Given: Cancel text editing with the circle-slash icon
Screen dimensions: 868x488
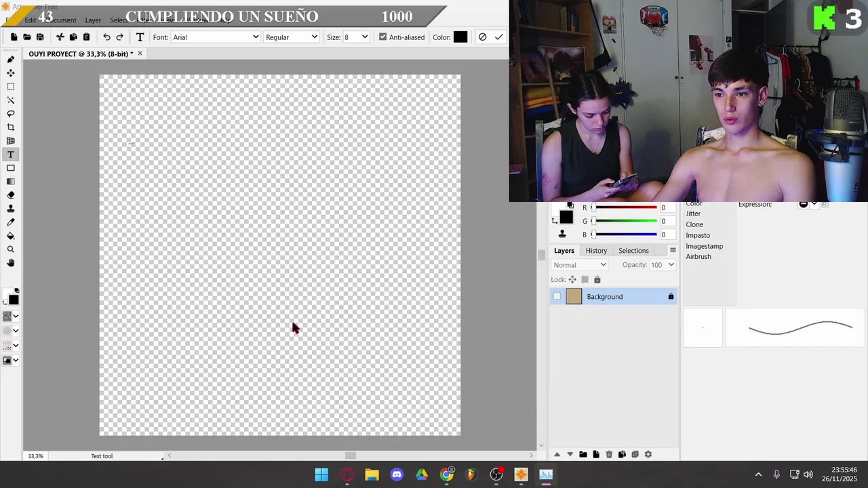Looking at the screenshot, I should click(482, 37).
